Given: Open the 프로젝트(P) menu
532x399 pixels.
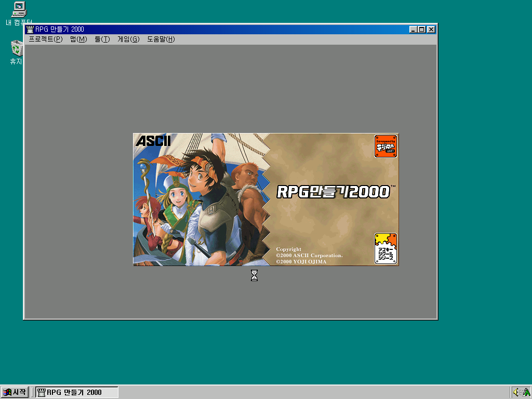Looking at the screenshot, I should (46, 39).
